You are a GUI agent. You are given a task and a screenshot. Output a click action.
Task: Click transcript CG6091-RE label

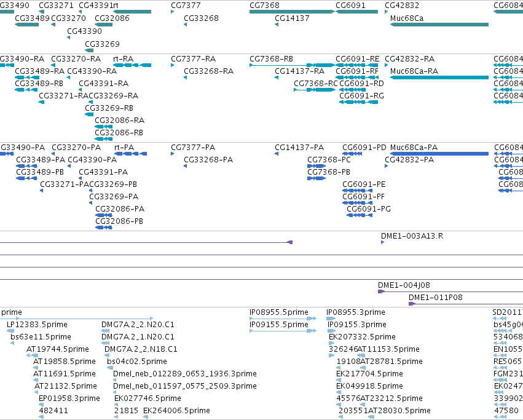coord(357,59)
